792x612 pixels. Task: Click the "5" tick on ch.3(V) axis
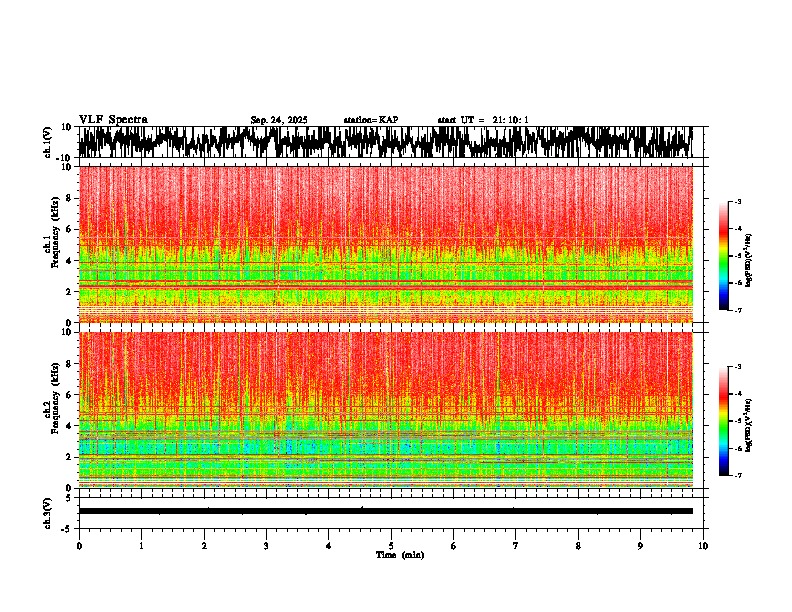[69, 497]
